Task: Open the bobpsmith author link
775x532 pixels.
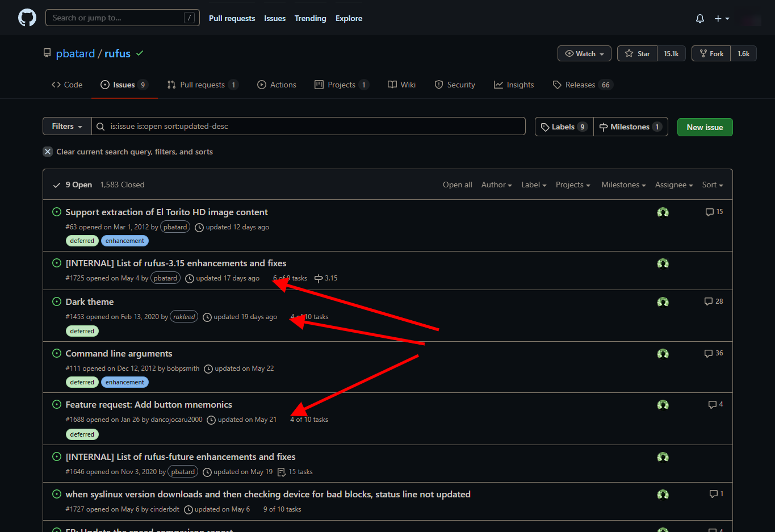Action: click(x=183, y=368)
